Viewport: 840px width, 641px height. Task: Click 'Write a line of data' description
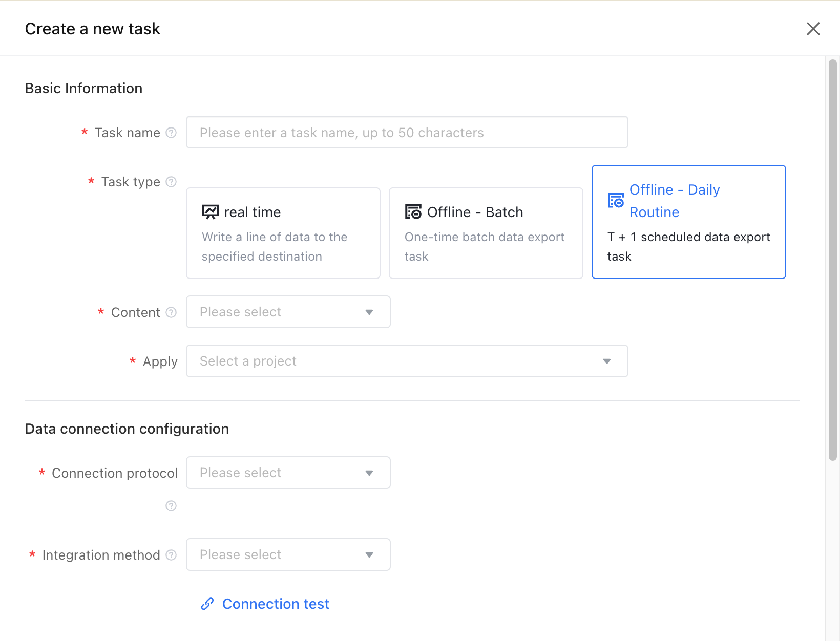point(275,247)
